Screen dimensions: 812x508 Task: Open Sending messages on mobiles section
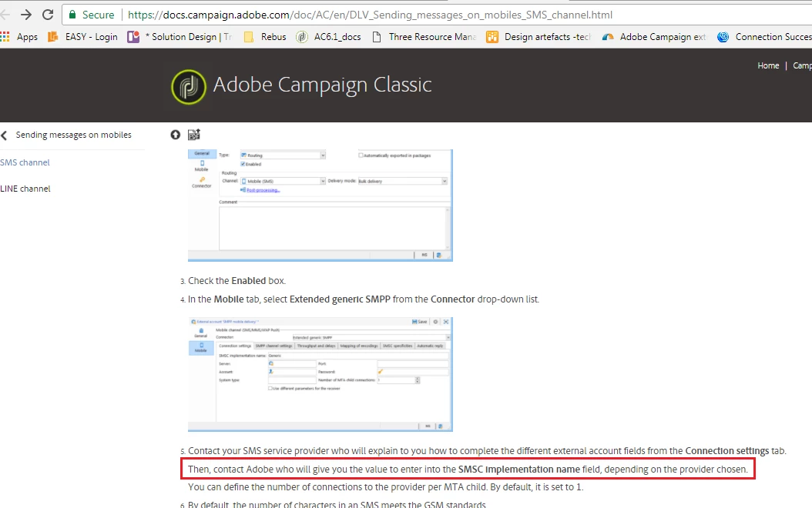73,135
